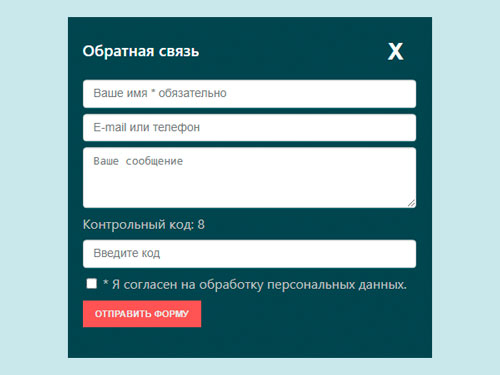
Task: Click inside the Ваше сообщение textarea
Action: click(249, 178)
